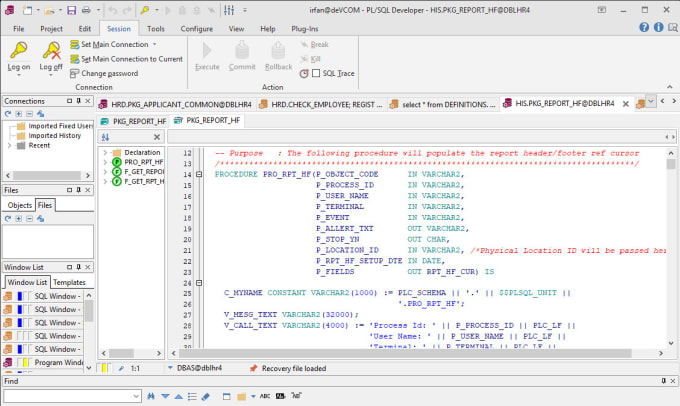Switch to the Objects tab in Files panel
This screenshot has height=406, width=680.
(x=20, y=205)
